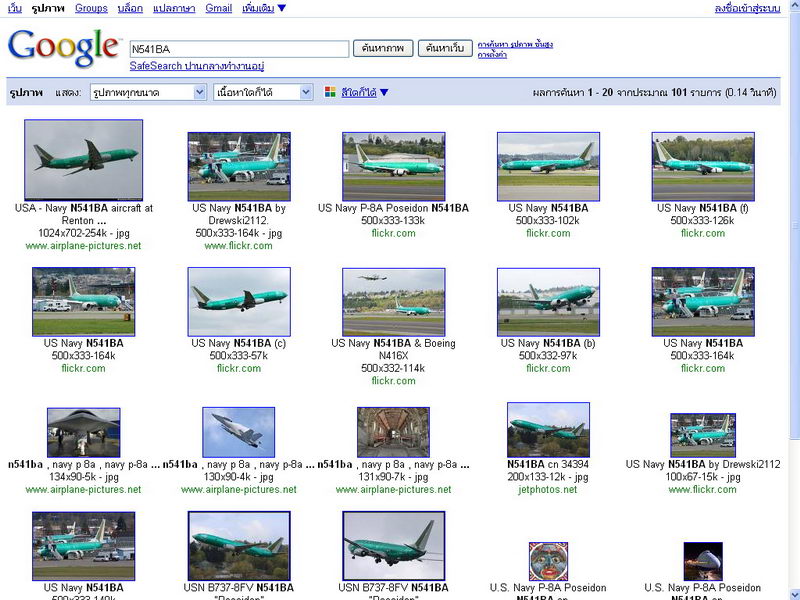Image resolution: width=800 pixels, height=600 pixels.
Task: Click flickr.com under the 'Boeing N416X' result
Action: [x=393, y=381]
